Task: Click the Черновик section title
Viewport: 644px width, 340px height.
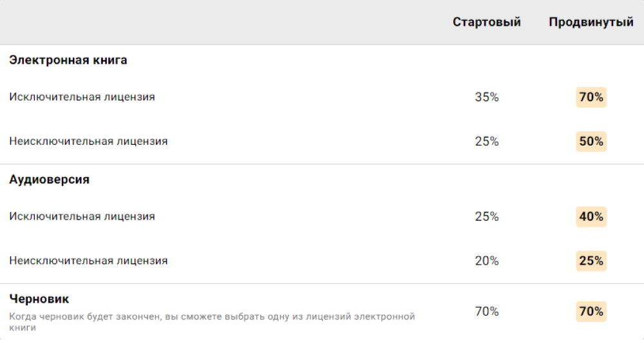Action: click(39, 299)
